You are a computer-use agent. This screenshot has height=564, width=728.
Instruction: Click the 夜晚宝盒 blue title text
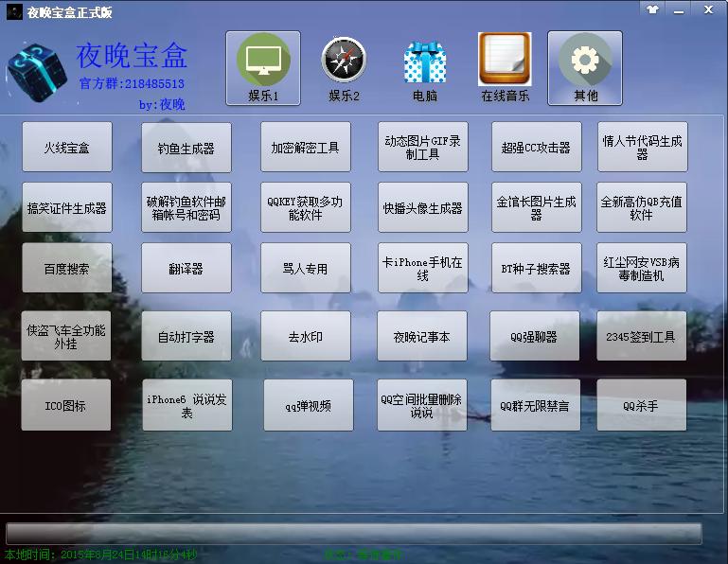133,55
